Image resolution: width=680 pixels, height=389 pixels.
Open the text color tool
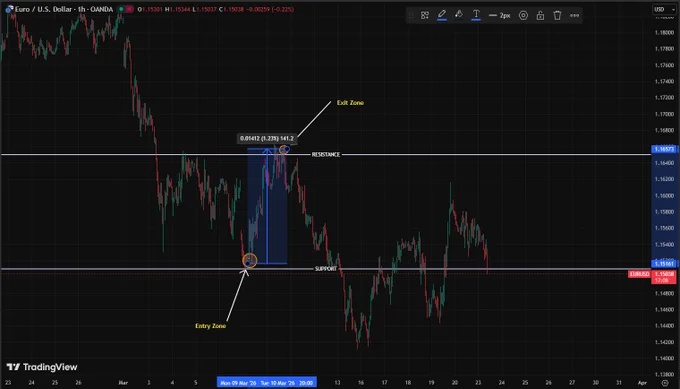pos(476,15)
